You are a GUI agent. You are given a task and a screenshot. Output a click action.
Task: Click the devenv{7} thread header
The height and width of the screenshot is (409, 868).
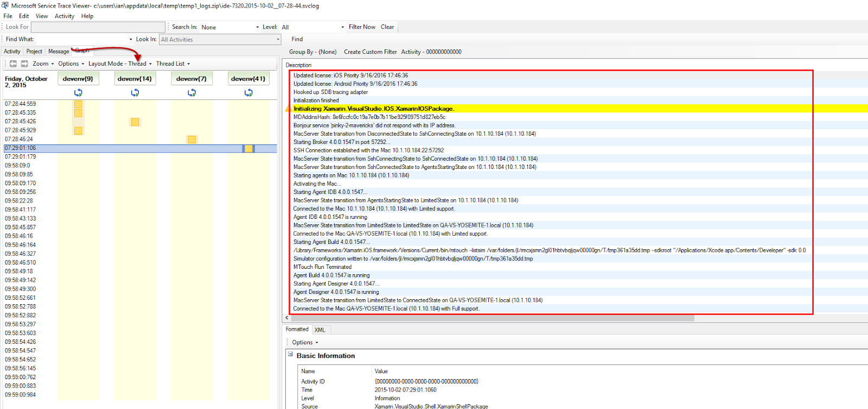[192, 79]
